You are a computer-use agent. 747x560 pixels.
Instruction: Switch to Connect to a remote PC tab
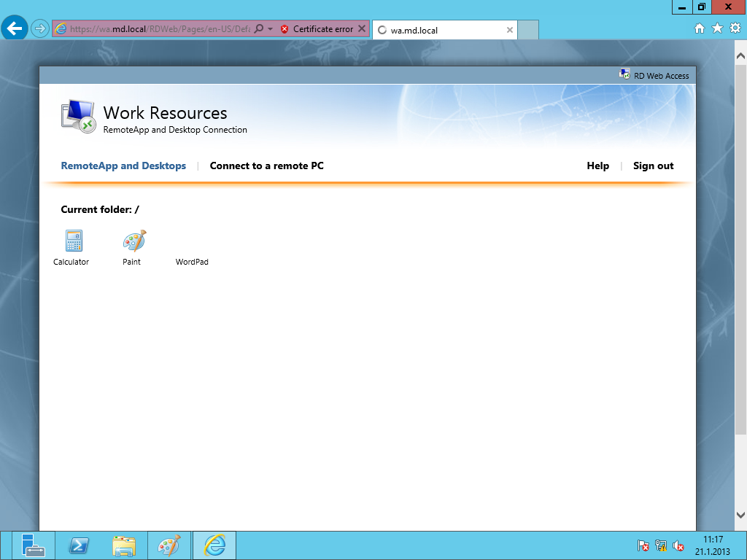pyautogui.click(x=266, y=166)
